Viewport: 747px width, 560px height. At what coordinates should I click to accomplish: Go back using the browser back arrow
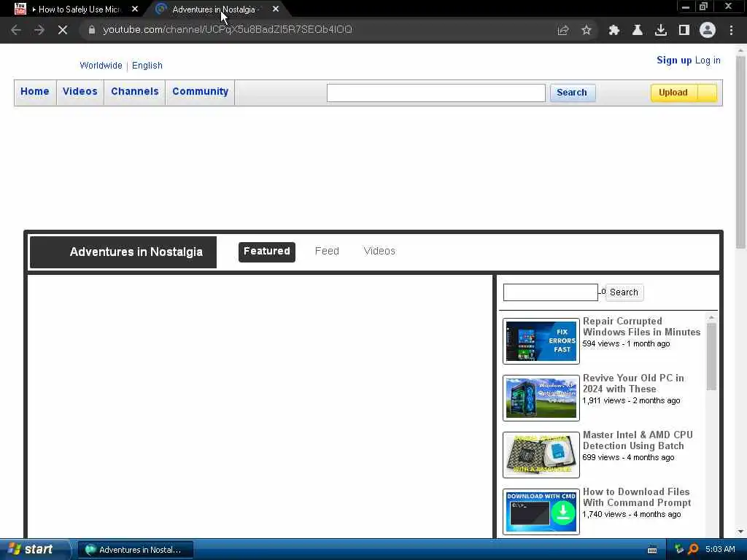tap(16, 30)
